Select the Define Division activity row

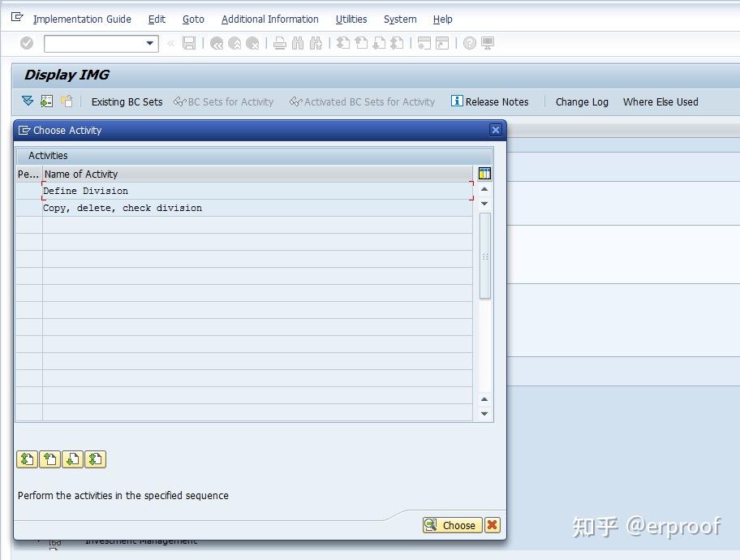86,190
